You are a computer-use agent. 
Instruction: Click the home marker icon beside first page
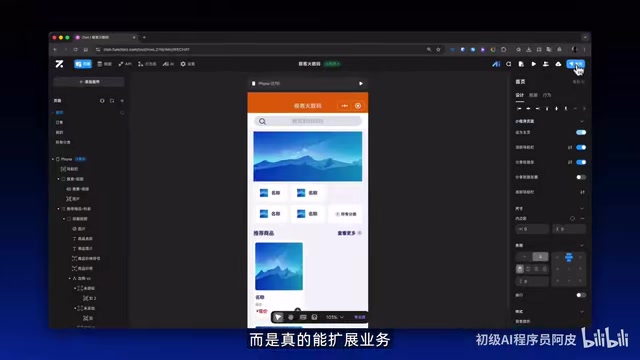coord(122,113)
